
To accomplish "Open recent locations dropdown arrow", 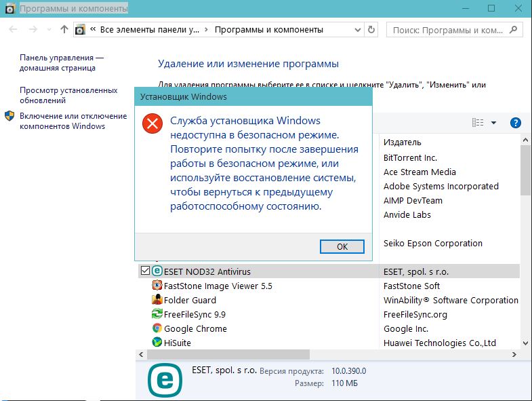I will [x=49, y=30].
